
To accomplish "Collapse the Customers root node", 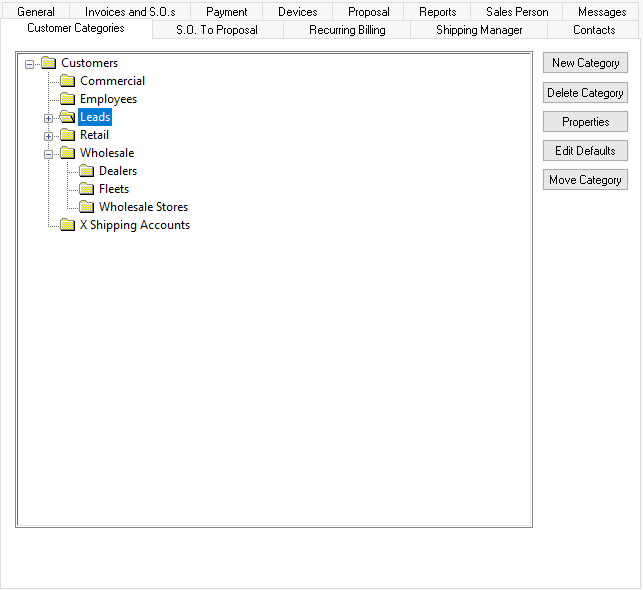I will tap(29, 64).
